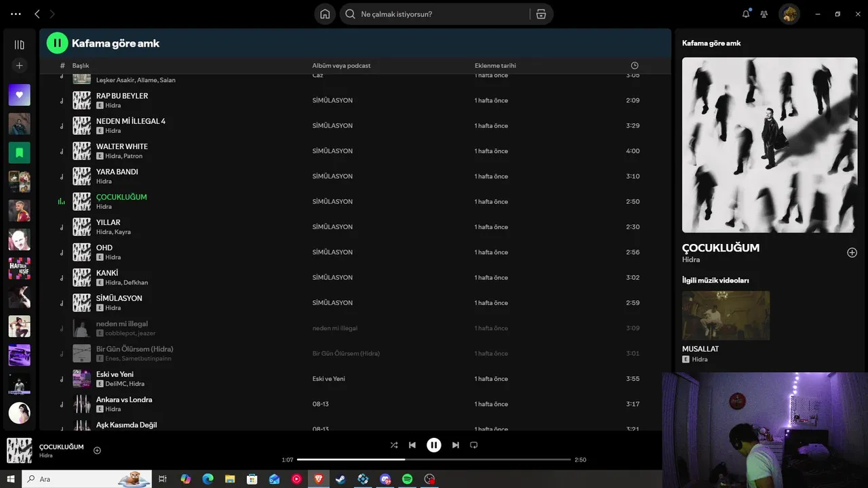868x488 pixels.
Task: Open Microsoft Store from the taskbar
Action: coord(252,479)
